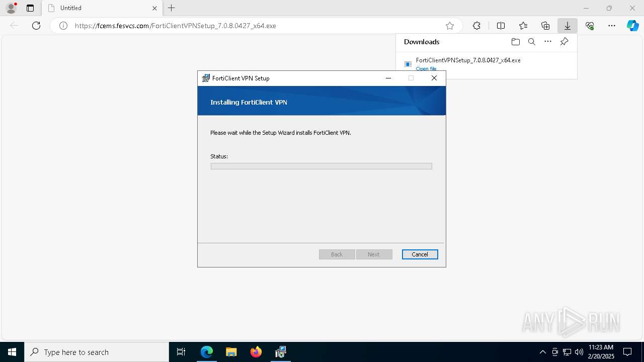Cancel the FortiClient VPN installation
Viewport: 644px width, 362px height.
coord(420,254)
